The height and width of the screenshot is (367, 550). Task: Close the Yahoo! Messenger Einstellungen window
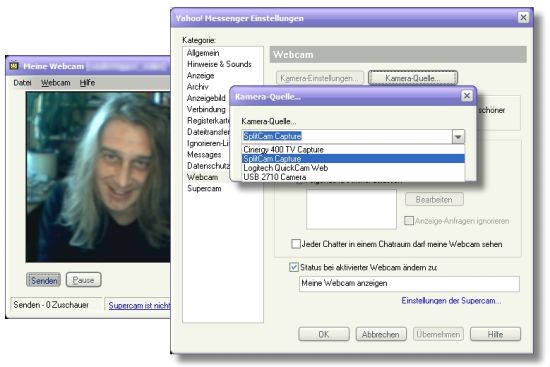coord(523,17)
